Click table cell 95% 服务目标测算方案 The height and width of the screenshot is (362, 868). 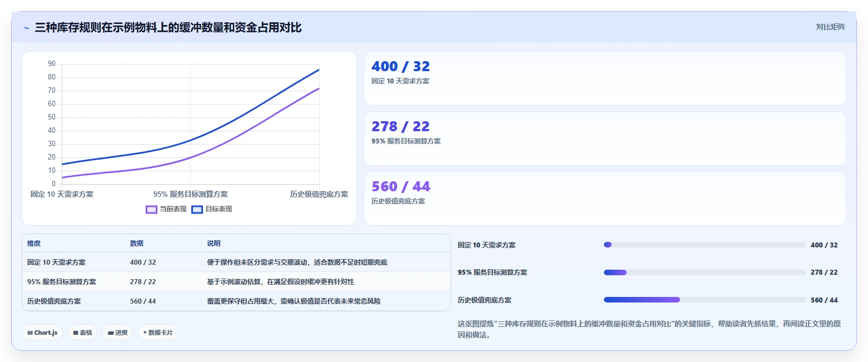[62, 282]
